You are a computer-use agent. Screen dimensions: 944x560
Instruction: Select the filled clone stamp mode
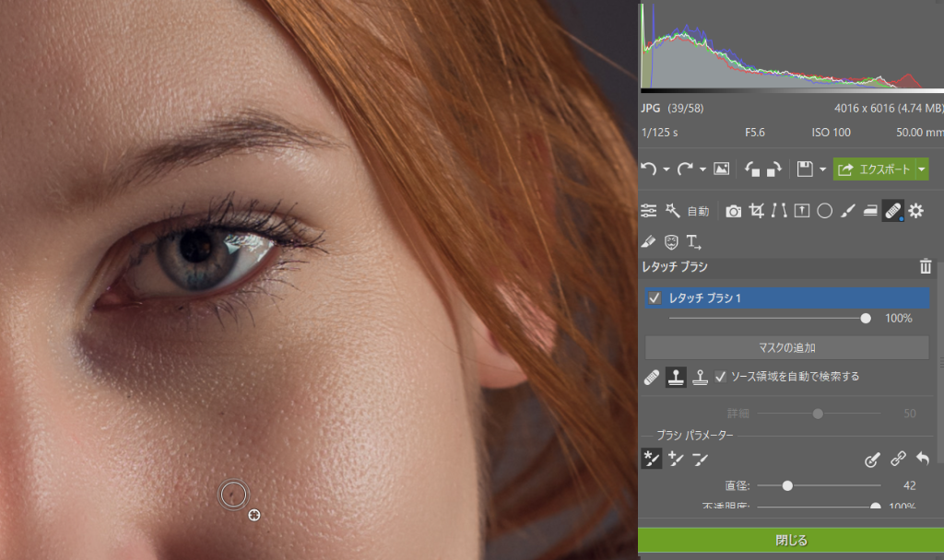pos(676,377)
